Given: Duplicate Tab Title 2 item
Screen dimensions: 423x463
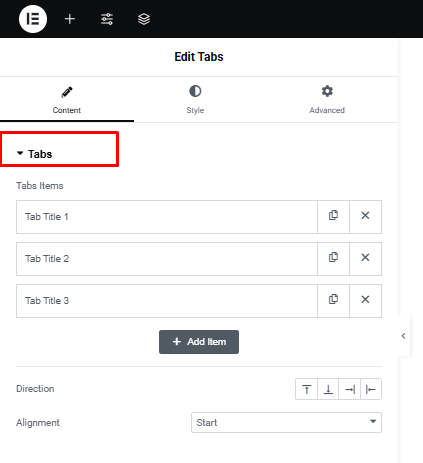Looking at the screenshot, I should [333, 258].
